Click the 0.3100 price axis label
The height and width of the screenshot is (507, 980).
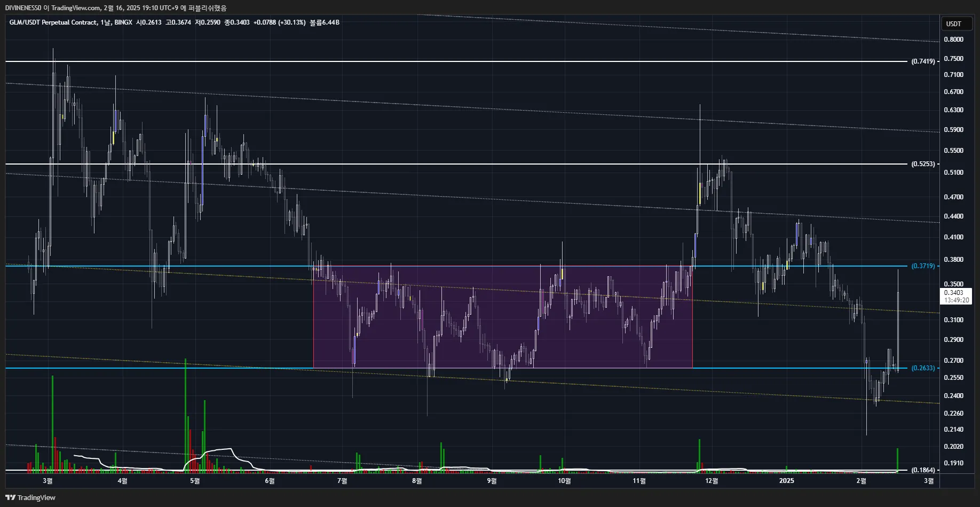pos(954,320)
